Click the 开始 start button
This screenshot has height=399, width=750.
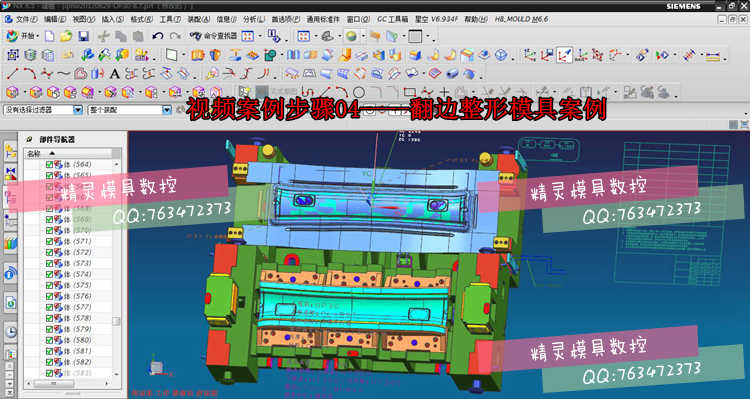(x=22, y=36)
